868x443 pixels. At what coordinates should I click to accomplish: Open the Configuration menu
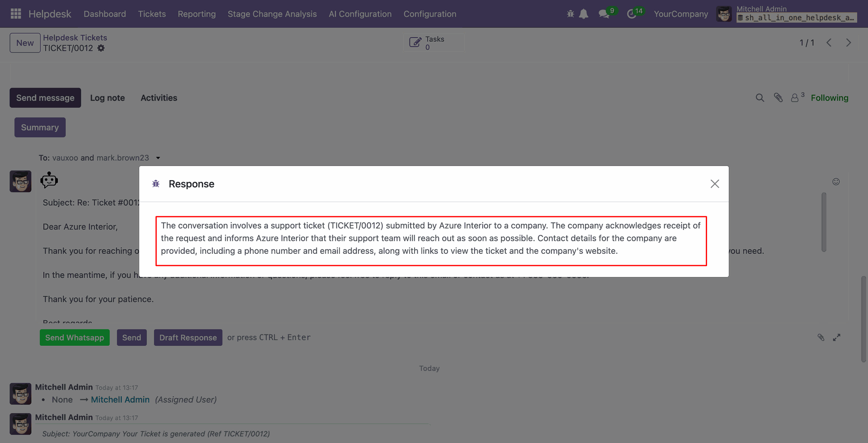[x=430, y=14]
